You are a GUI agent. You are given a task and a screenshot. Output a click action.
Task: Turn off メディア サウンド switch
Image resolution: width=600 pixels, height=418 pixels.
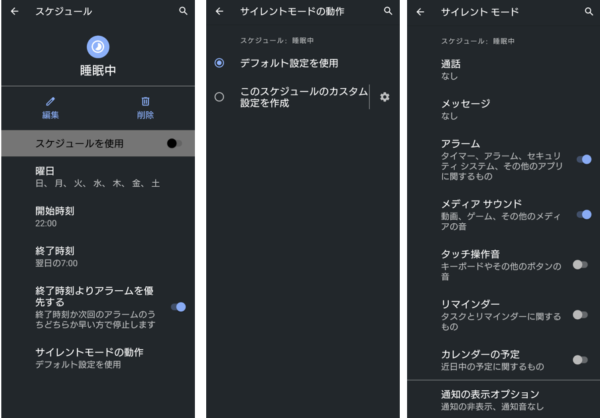tap(584, 214)
